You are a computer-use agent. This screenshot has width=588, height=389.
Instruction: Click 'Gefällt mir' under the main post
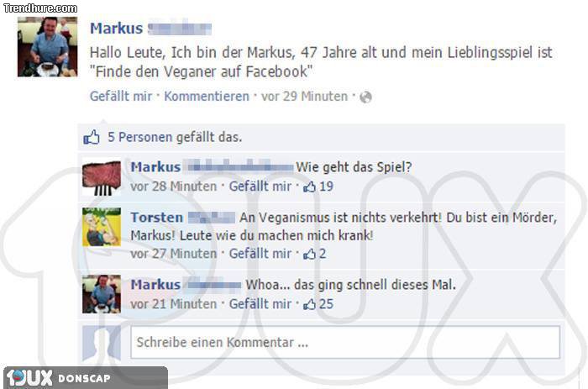[121, 97]
